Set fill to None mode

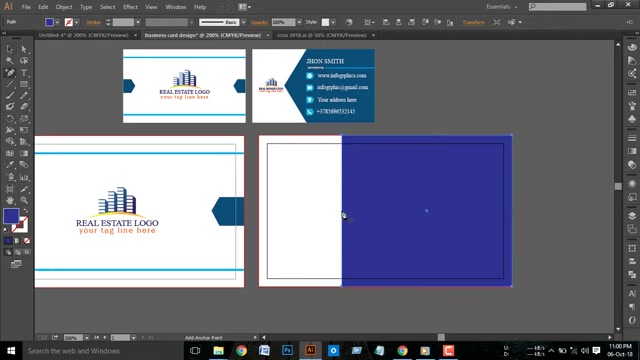27,241
